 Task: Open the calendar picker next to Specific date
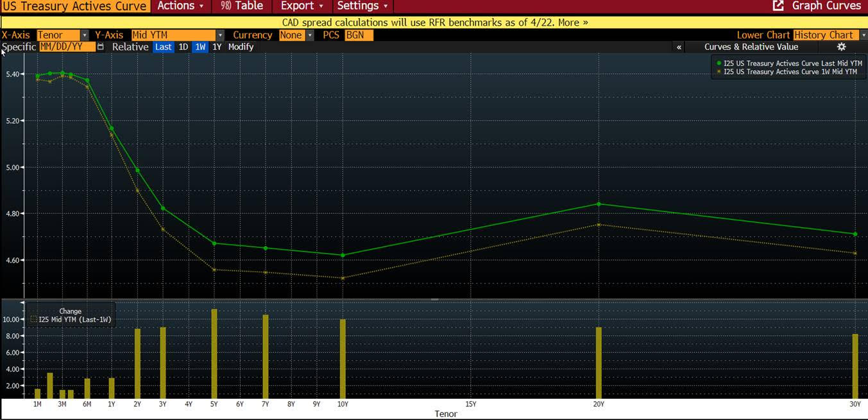[100, 47]
